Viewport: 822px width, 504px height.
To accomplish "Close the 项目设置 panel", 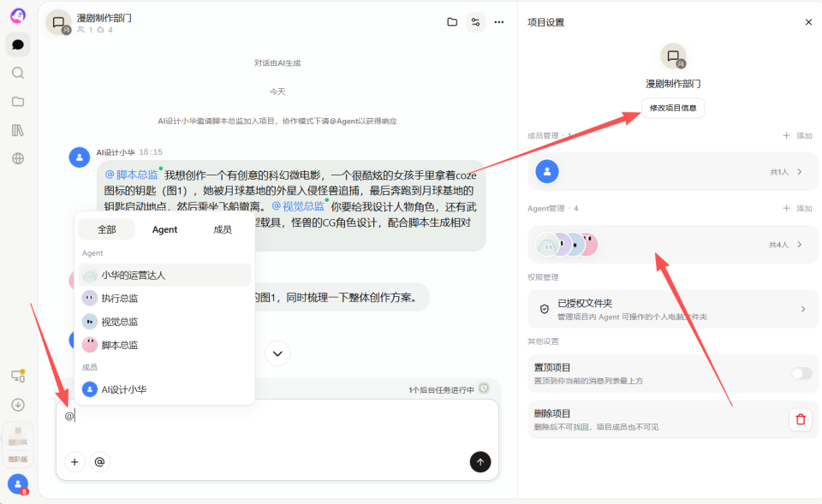I will point(808,22).
